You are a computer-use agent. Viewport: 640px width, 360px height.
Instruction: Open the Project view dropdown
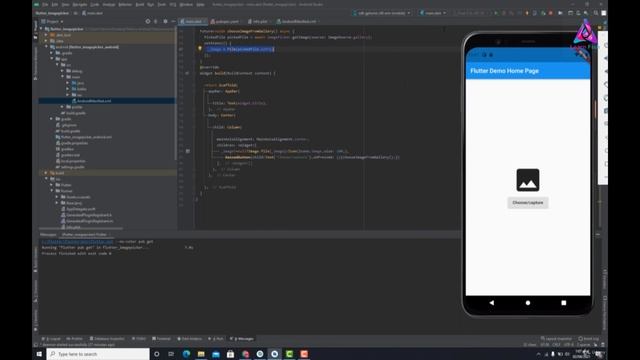[53, 21]
